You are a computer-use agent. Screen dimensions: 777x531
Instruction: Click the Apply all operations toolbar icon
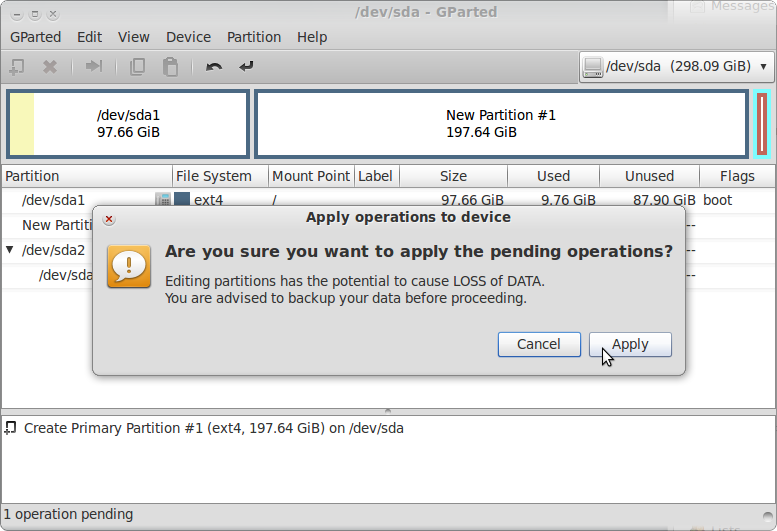point(246,66)
